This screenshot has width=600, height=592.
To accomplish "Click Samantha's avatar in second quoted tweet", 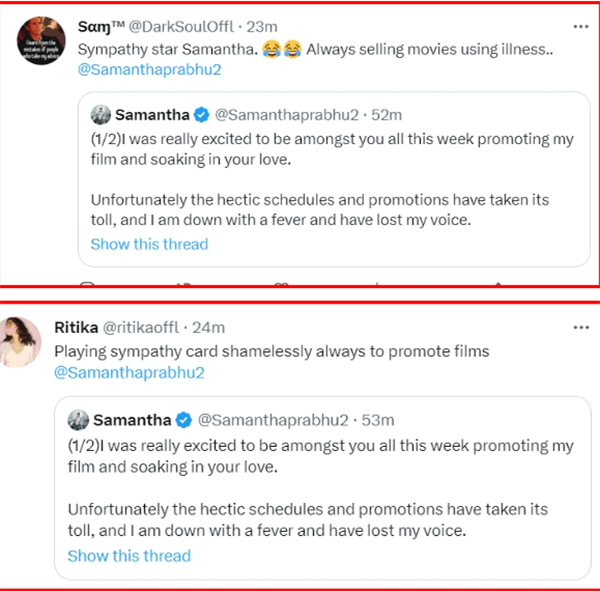I will [x=78, y=419].
